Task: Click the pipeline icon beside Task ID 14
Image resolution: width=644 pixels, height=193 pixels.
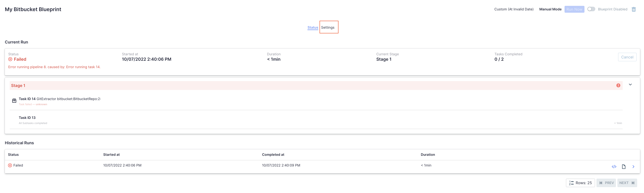Action: tap(14, 100)
